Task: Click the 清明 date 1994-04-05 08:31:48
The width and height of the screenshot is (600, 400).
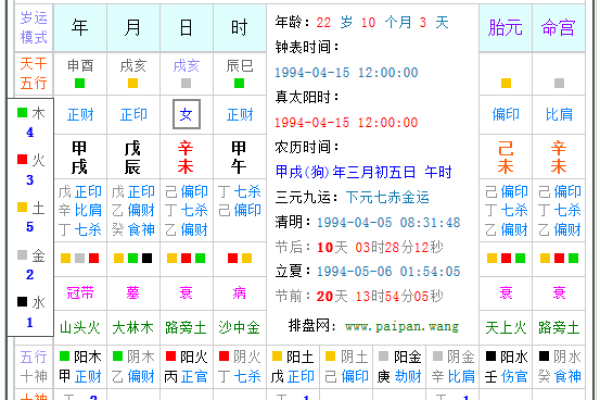Action: (388, 222)
